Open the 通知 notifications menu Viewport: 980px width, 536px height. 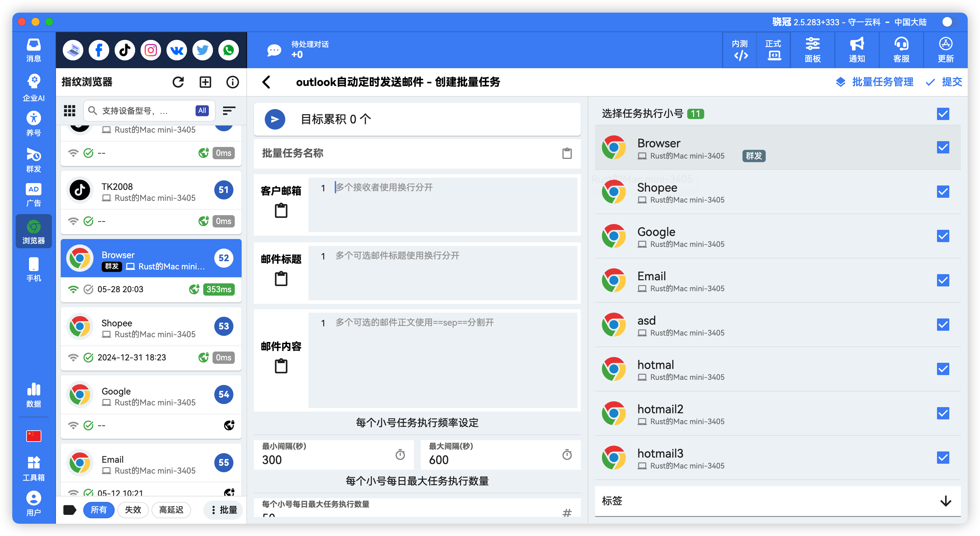pyautogui.click(x=857, y=50)
